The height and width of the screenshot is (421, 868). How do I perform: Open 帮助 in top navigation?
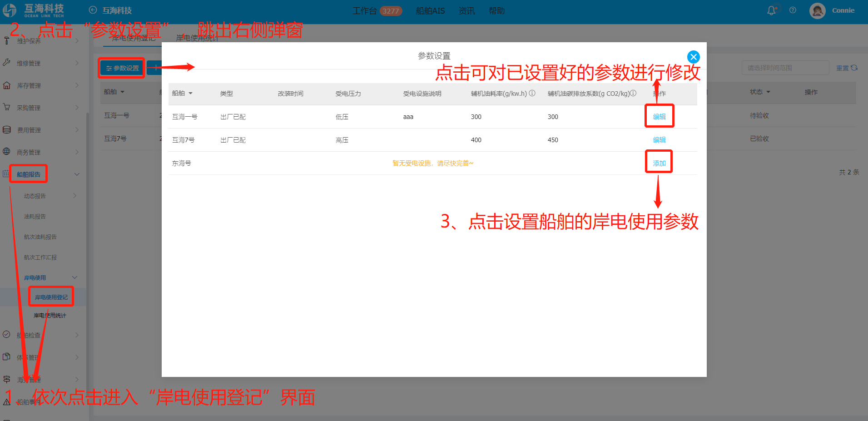496,10
